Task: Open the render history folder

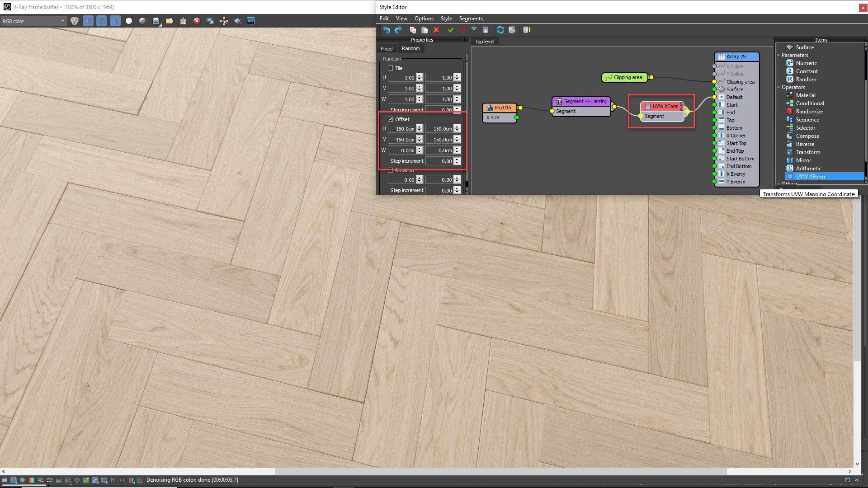Action: point(169,21)
